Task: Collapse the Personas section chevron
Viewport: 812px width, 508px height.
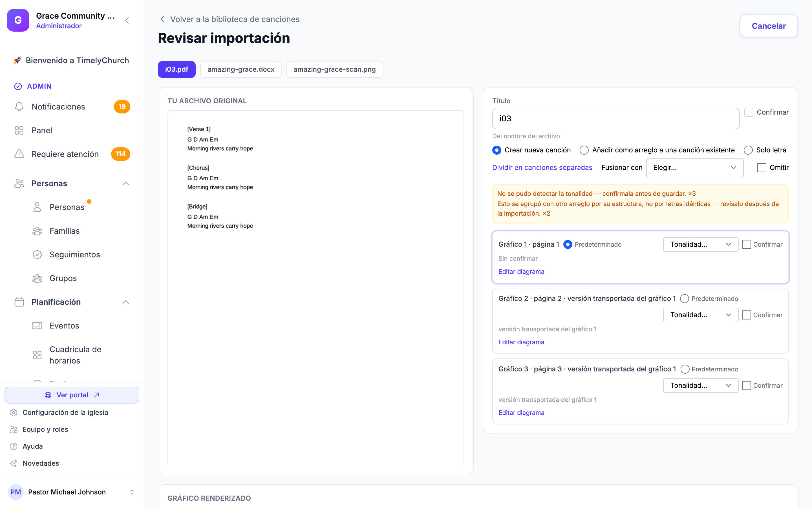Action: [126, 183]
